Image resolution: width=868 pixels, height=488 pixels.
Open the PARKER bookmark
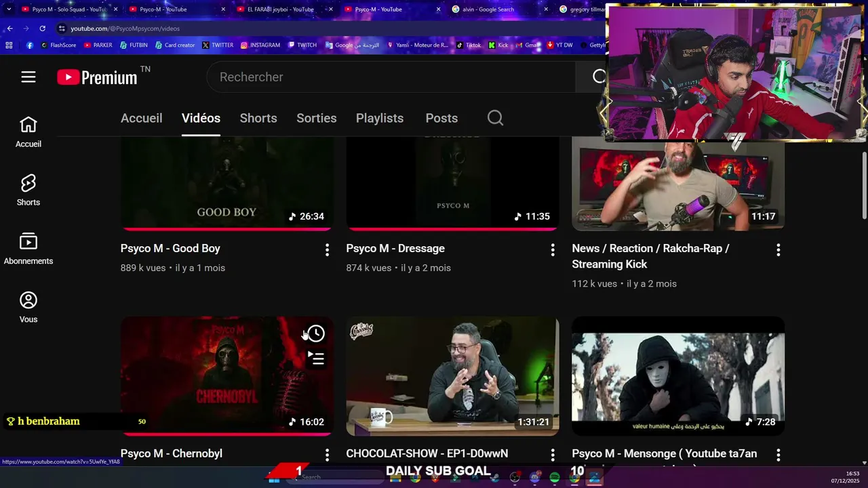[x=98, y=45]
